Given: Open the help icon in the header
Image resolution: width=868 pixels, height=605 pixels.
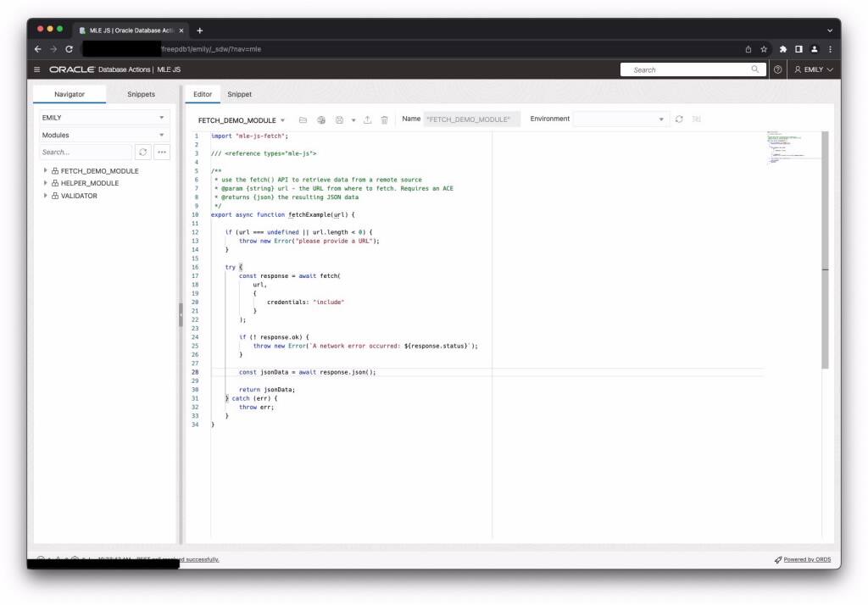Looking at the screenshot, I should coord(778,69).
